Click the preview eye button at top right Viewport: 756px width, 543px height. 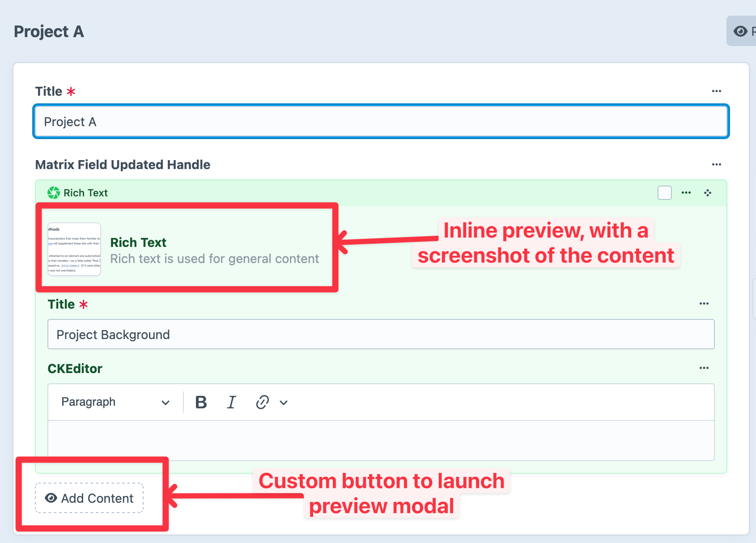[x=741, y=31]
